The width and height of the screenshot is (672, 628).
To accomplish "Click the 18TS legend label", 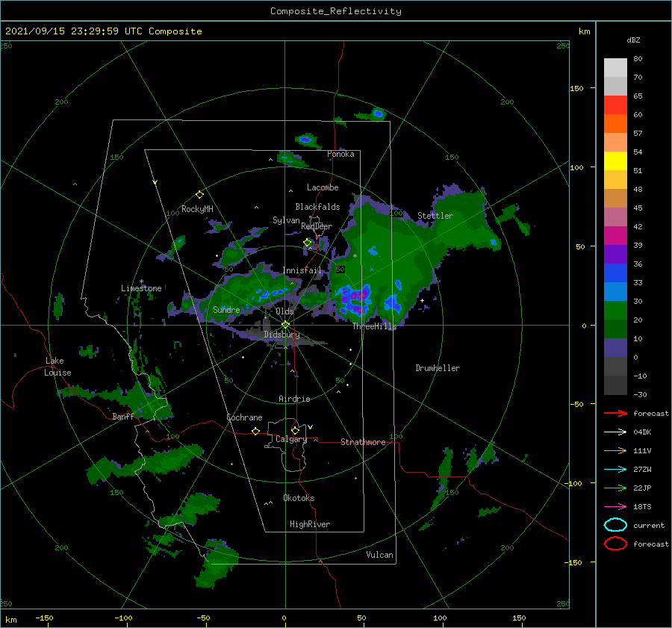I will 642,507.
